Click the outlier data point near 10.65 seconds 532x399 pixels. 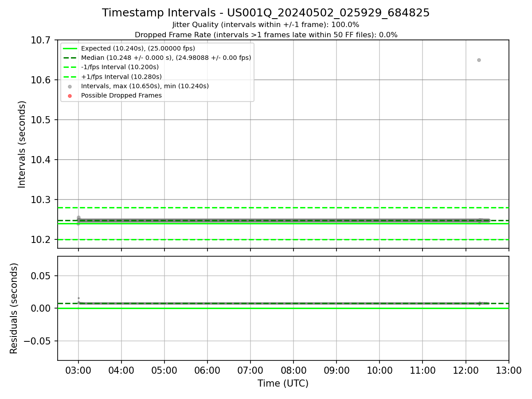click(x=479, y=60)
